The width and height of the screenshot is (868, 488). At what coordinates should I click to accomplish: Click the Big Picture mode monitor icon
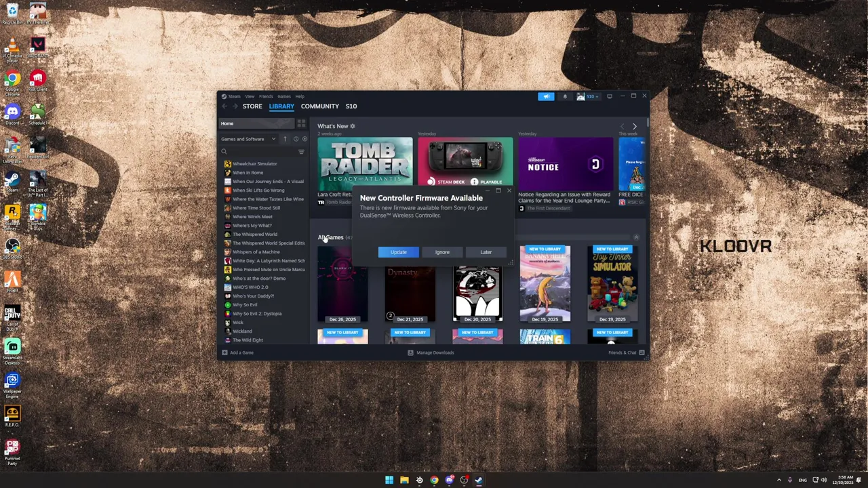(x=609, y=96)
